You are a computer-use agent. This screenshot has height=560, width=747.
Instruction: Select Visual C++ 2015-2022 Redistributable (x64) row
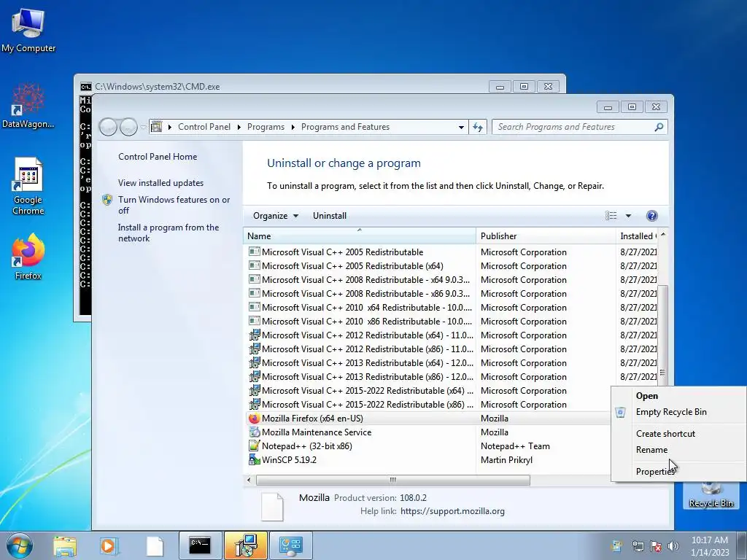tap(360, 391)
